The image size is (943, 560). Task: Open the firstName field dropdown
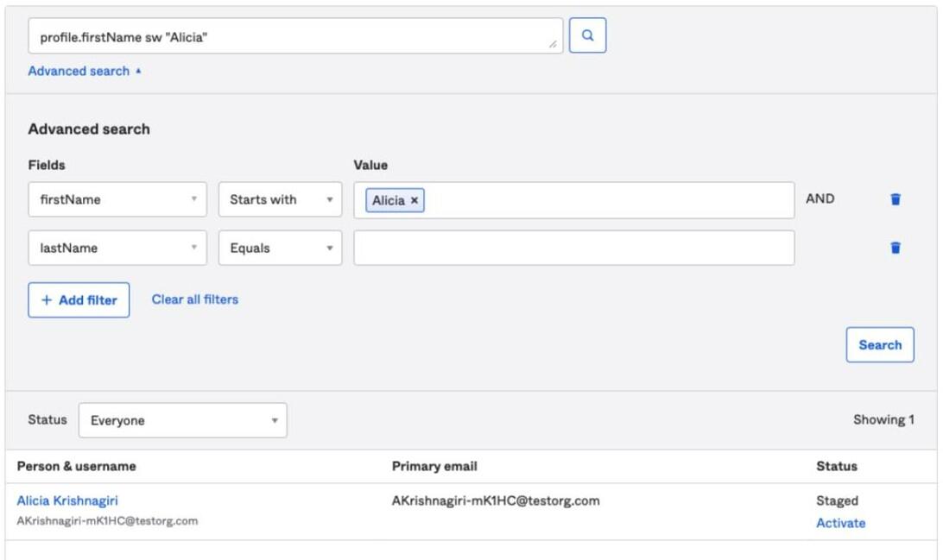(117, 199)
